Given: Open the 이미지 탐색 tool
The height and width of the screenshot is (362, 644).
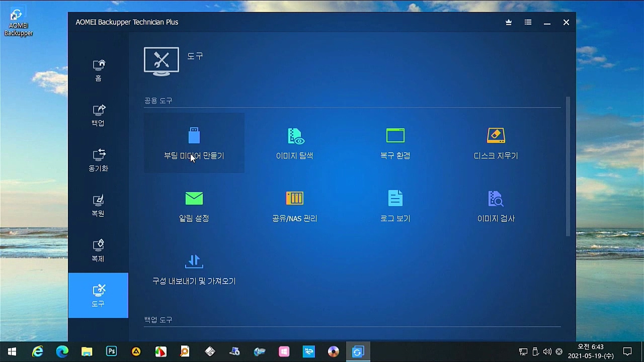Looking at the screenshot, I should (294, 143).
